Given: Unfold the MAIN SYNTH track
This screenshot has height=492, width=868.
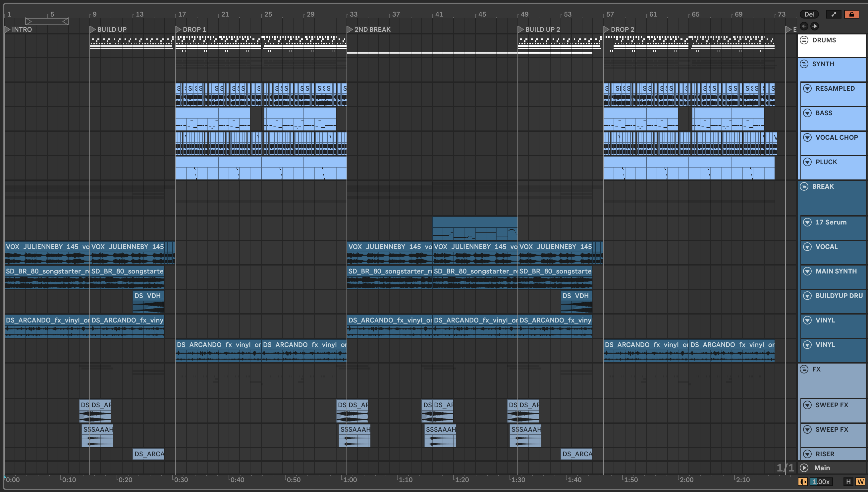Looking at the screenshot, I should tap(807, 271).
